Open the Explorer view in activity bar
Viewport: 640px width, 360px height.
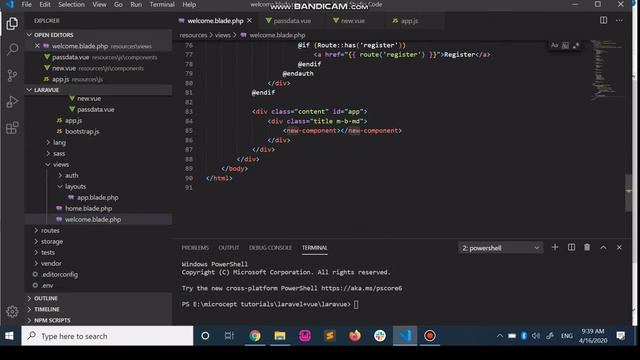click(12, 24)
